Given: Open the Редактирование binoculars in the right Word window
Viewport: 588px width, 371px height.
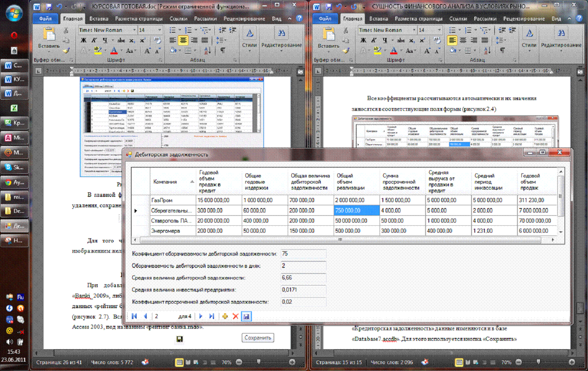Looking at the screenshot, I should tap(561, 34).
